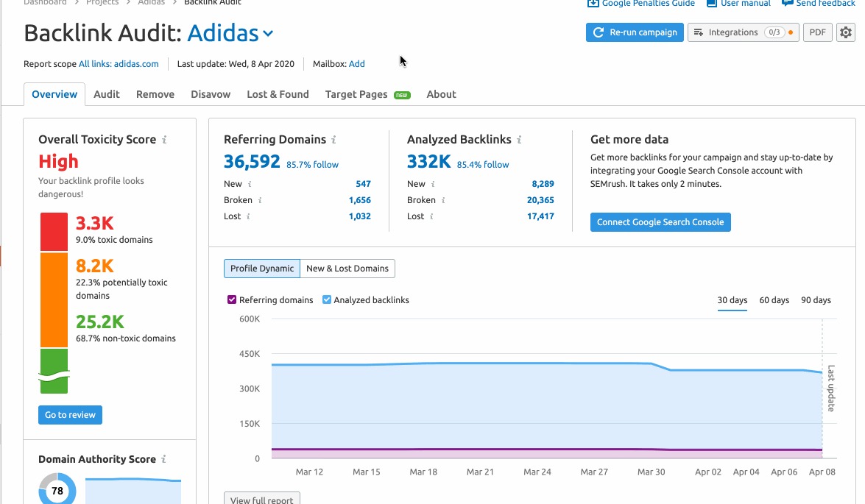Image resolution: width=865 pixels, height=504 pixels.
Task: Expand the Adidas project dropdown arrow
Action: [268, 34]
